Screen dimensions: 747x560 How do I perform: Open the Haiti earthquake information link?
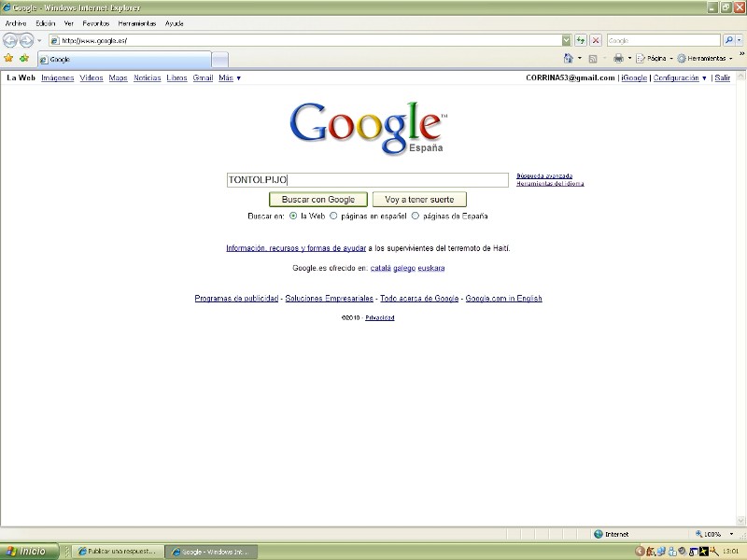296,248
